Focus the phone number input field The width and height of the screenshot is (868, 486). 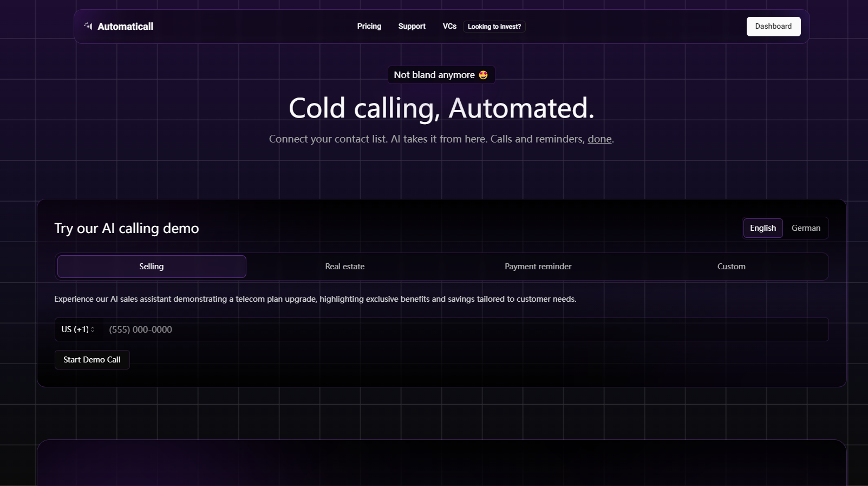click(x=465, y=329)
